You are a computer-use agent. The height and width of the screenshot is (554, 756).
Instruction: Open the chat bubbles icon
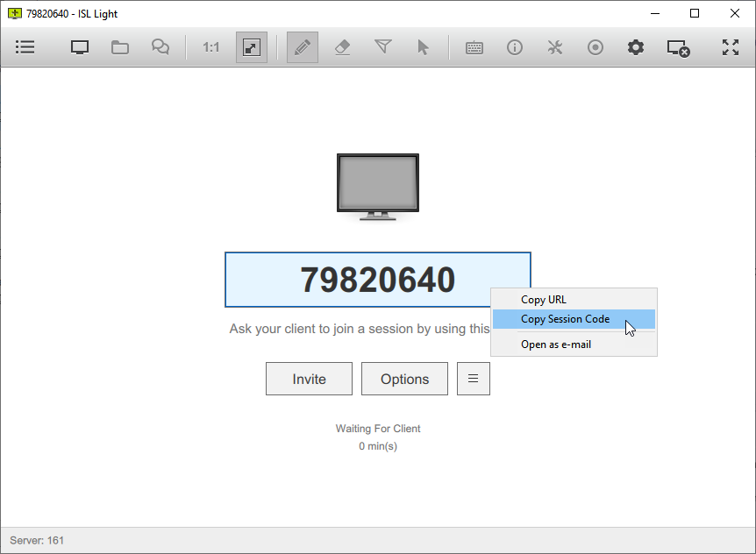(160, 47)
